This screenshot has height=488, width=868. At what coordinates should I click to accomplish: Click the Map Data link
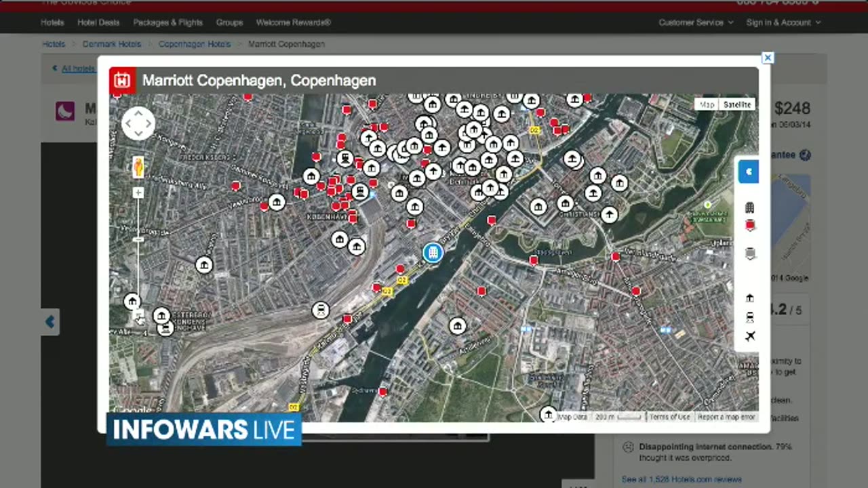572,417
